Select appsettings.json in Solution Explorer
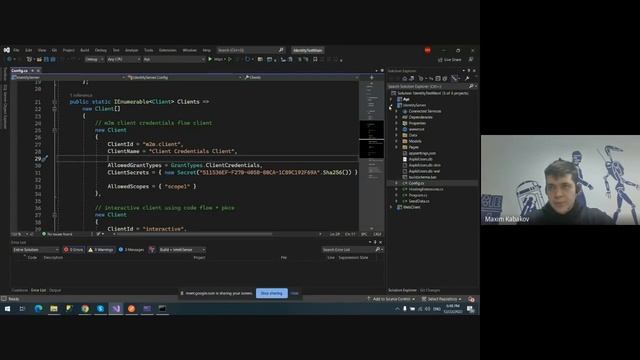This screenshot has height=360, width=640. coord(422,153)
